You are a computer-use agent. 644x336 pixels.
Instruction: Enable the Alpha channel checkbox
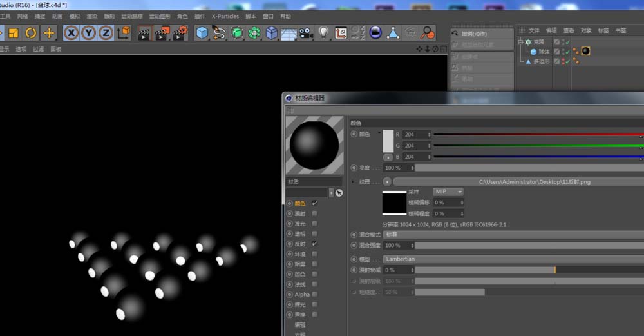314,295
